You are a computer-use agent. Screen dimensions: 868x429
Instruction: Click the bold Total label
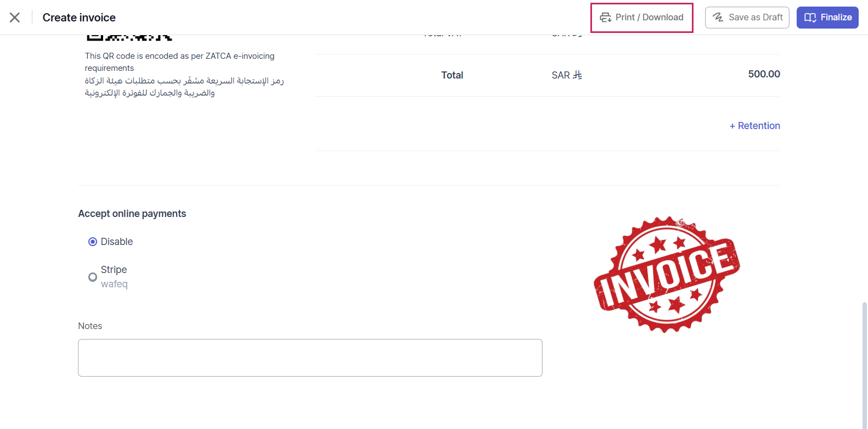click(452, 75)
